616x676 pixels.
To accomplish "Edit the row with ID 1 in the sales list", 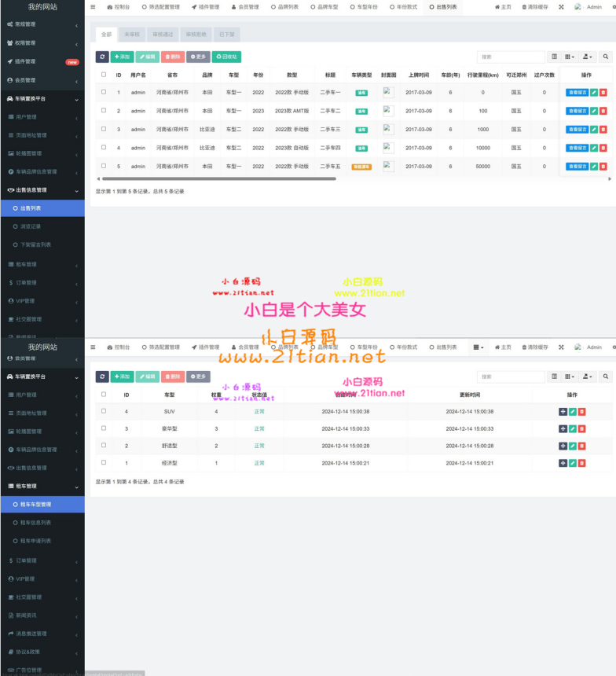I will [x=594, y=92].
